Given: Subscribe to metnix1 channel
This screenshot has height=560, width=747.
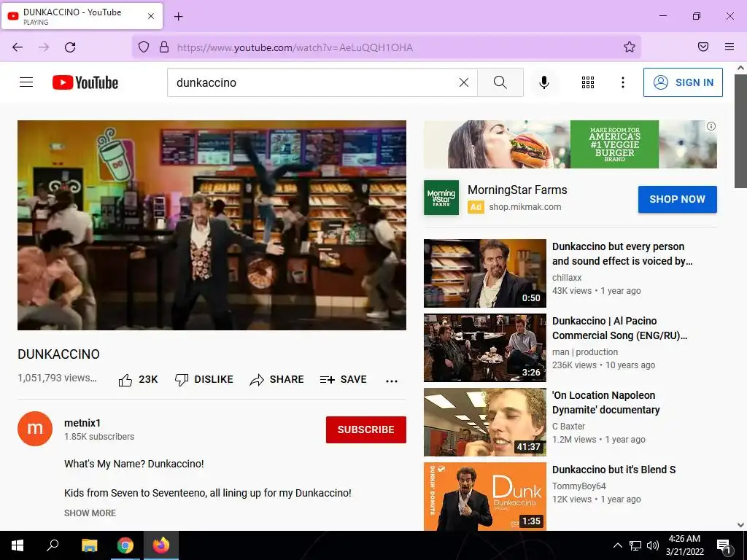Looking at the screenshot, I should 366,429.
